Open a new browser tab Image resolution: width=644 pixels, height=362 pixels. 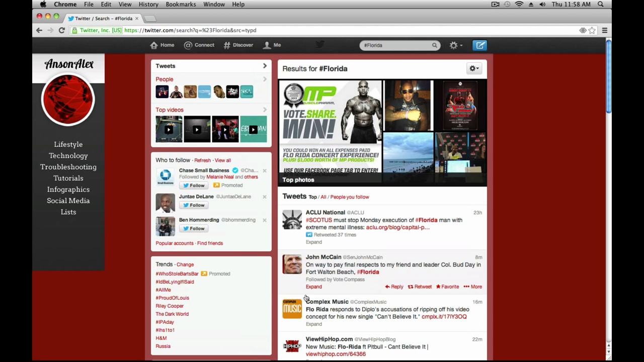click(150, 19)
